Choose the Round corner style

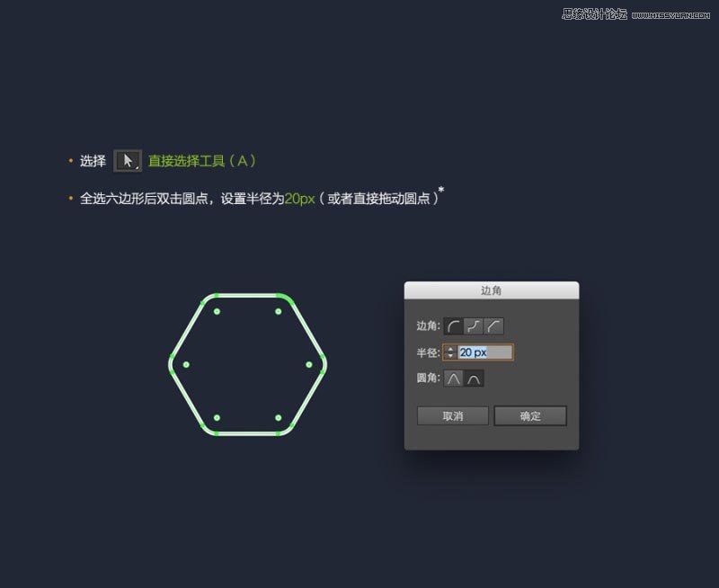coord(454,326)
